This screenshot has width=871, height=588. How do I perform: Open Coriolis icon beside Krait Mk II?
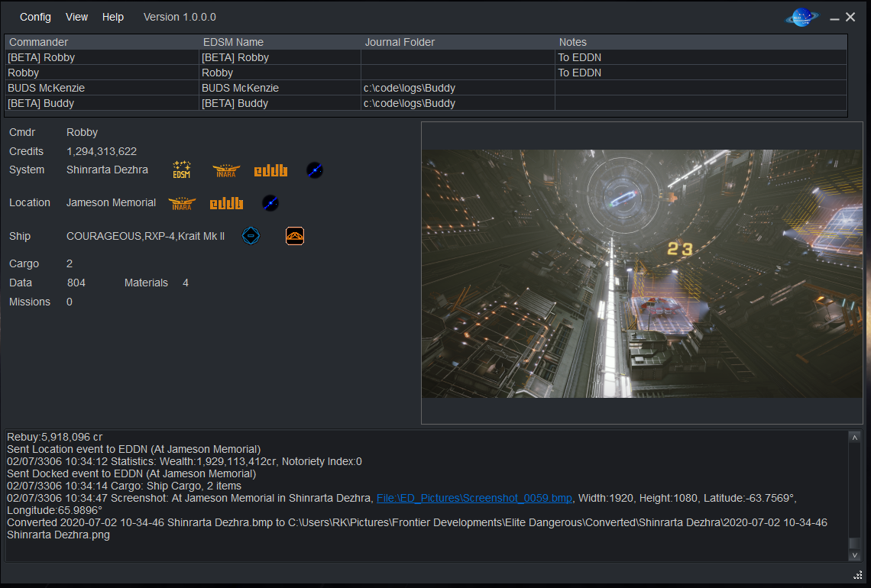pyautogui.click(x=251, y=236)
